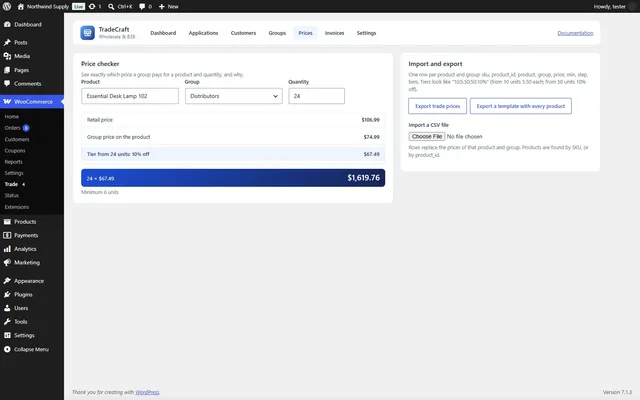Open the updates counter icon
The width and height of the screenshot is (640, 400).
[92, 7]
